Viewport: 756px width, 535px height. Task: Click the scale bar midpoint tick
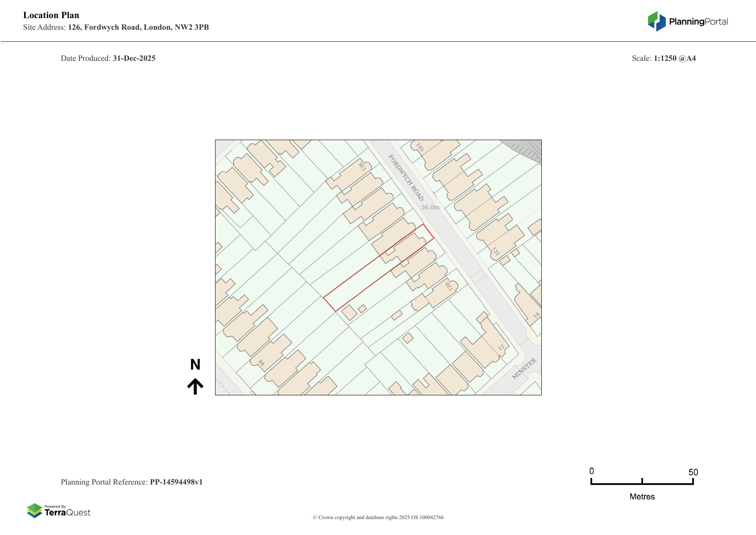click(642, 481)
